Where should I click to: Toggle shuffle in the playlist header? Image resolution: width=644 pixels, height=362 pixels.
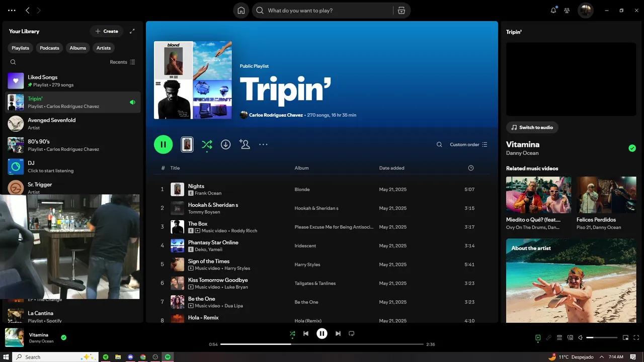click(x=207, y=144)
